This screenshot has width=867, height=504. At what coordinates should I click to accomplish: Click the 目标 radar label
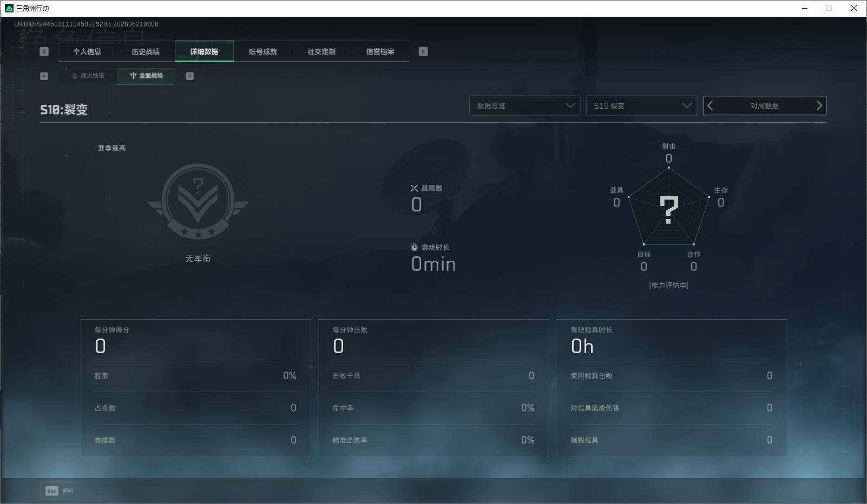644,254
